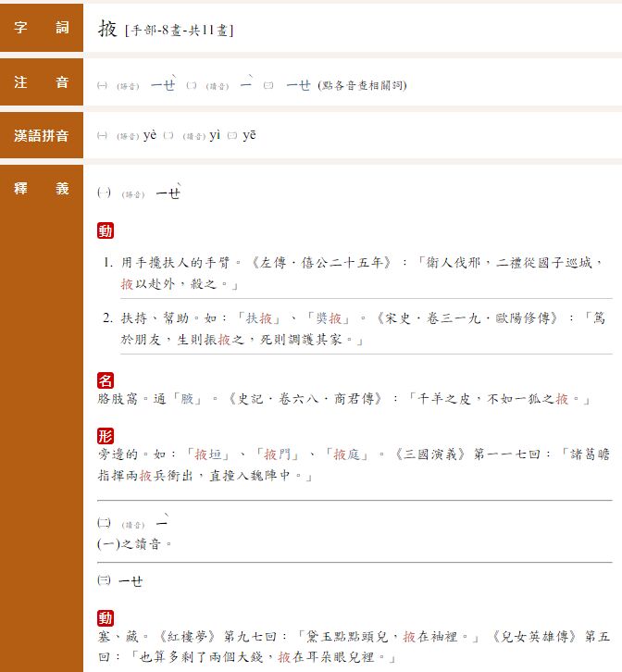The height and width of the screenshot is (672, 622).
Task: Select the 漢語拼音 section label
Action: point(42,136)
